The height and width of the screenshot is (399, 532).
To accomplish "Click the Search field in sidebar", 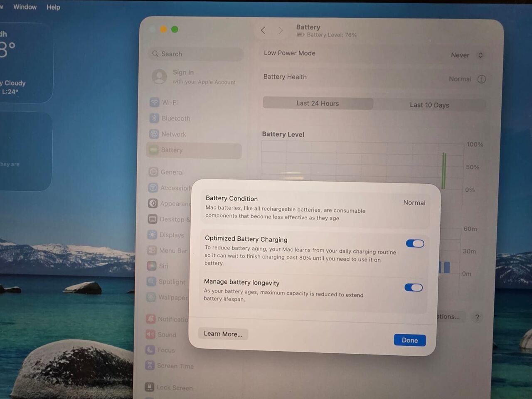I will pos(195,54).
